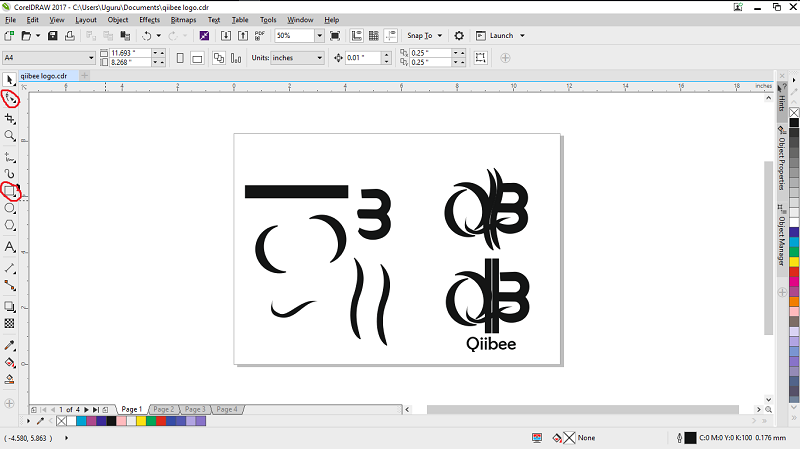800x449 pixels.
Task: Select the Text tool
Action: (x=9, y=247)
